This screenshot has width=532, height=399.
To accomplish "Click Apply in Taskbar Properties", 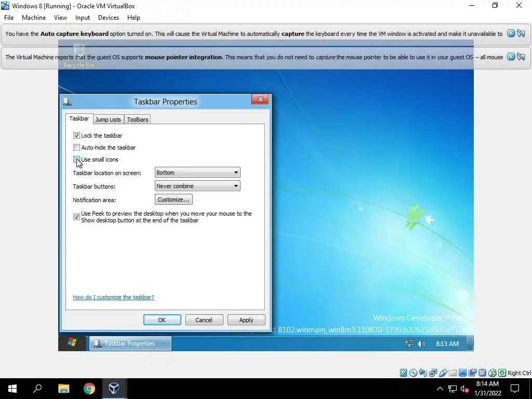I will [x=246, y=320].
